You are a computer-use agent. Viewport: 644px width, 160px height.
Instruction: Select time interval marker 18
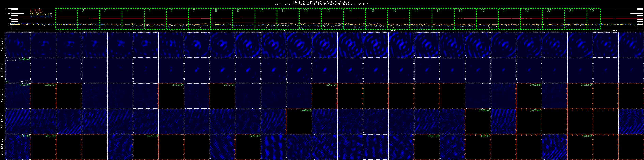[439, 11]
